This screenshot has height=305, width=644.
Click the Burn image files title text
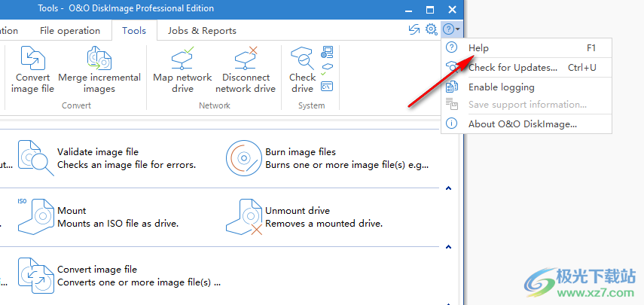pyautogui.click(x=301, y=152)
